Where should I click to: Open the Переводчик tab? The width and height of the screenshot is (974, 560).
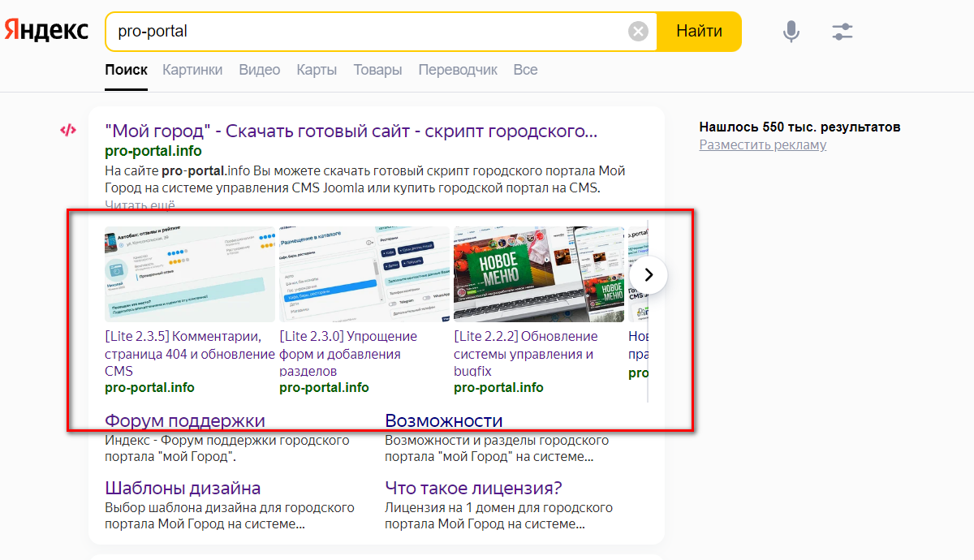[458, 70]
